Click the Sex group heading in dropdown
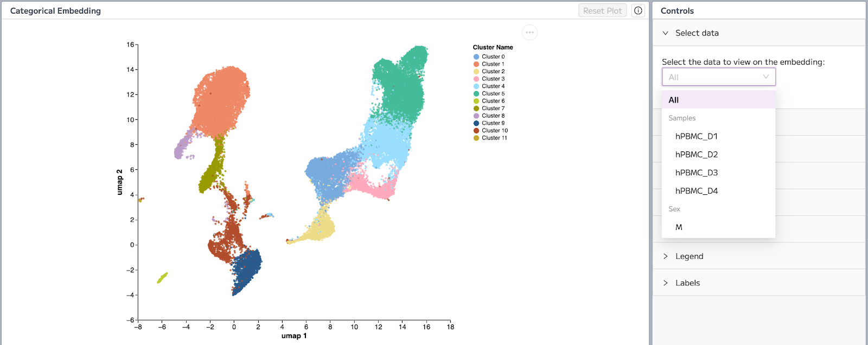Image resolution: width=868 pixels, height=345 pixels. click(x=674, y=209)
